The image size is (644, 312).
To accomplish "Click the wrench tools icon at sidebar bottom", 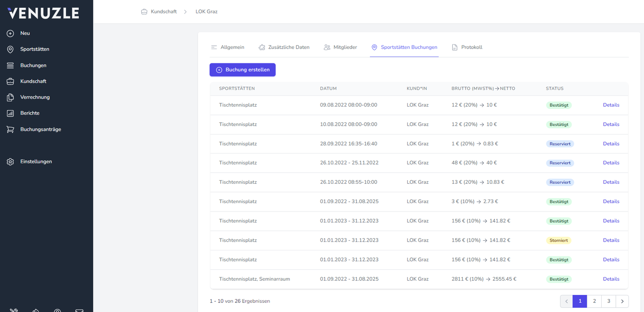I will (x=13, y=311).
